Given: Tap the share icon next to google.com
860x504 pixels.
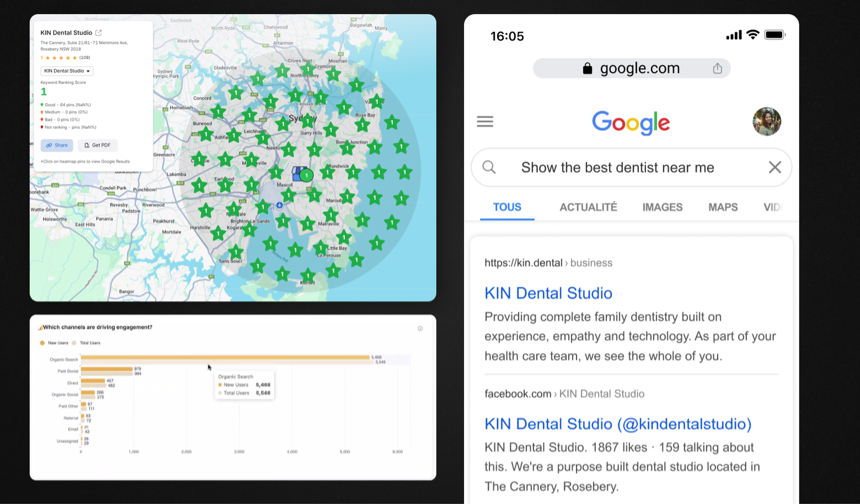Looking at the screenshot, I should [x=717, y=68].
